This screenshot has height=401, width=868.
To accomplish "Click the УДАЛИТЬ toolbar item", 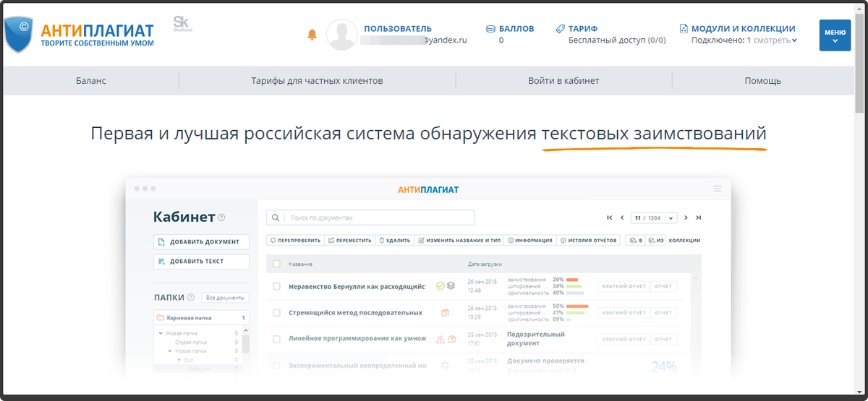I will tap(395, 240).
